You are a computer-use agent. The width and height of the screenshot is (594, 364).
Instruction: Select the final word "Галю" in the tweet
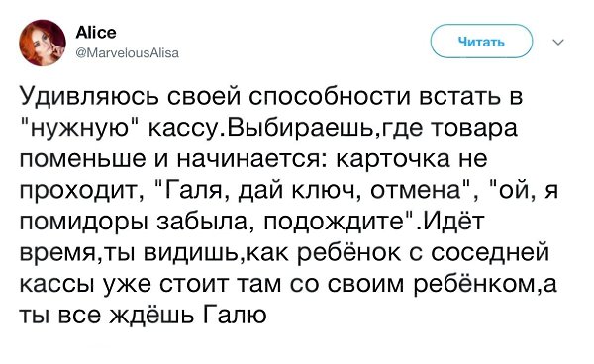[236, 315]
